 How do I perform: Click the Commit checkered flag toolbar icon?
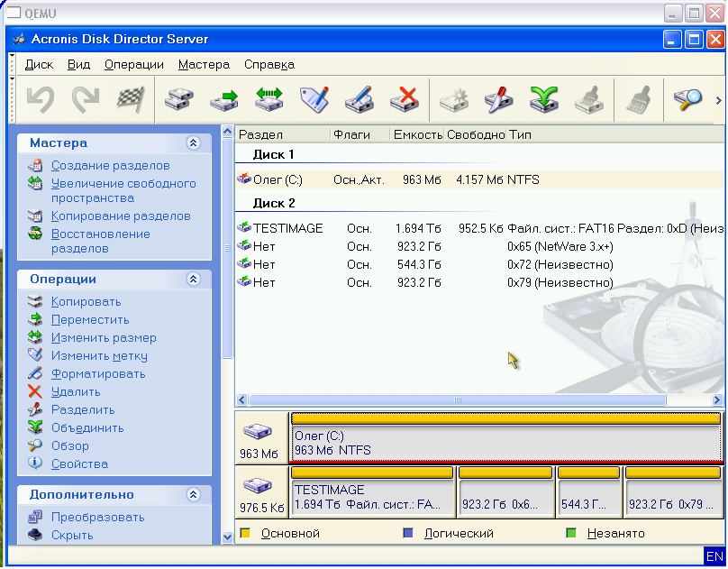[131, 99]
